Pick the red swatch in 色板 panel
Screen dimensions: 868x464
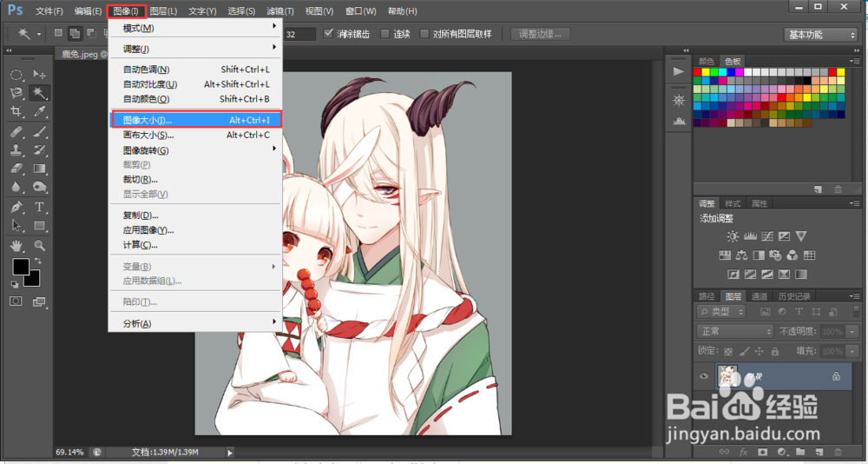tap(698, 72)
